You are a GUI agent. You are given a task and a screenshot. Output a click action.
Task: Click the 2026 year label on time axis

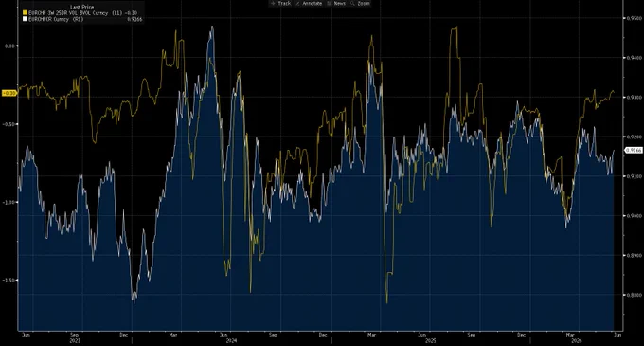click(577, 341)
